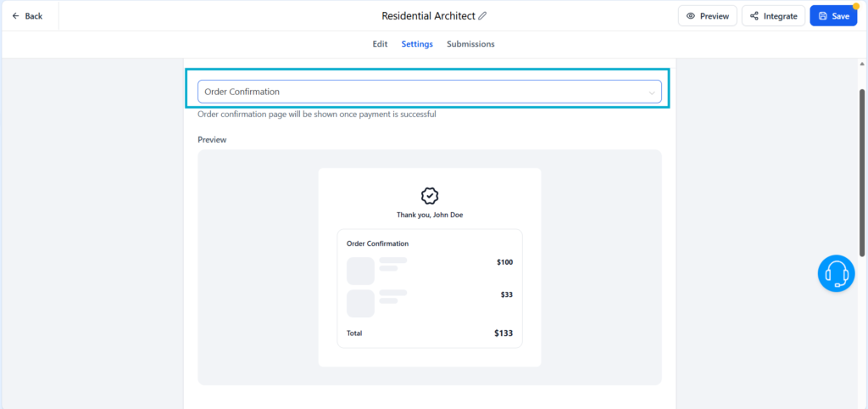Select the Settings tab

click(417, 44)
